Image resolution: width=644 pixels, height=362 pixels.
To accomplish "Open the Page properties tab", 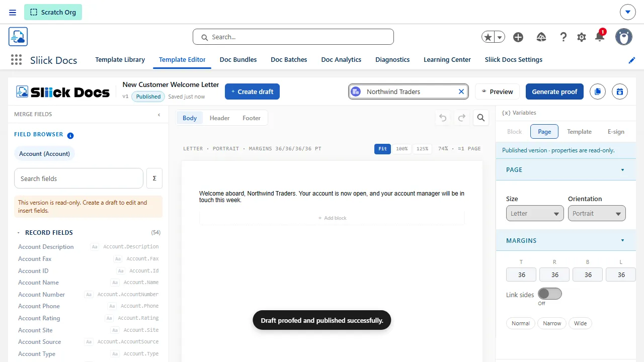I will point(544,132).
